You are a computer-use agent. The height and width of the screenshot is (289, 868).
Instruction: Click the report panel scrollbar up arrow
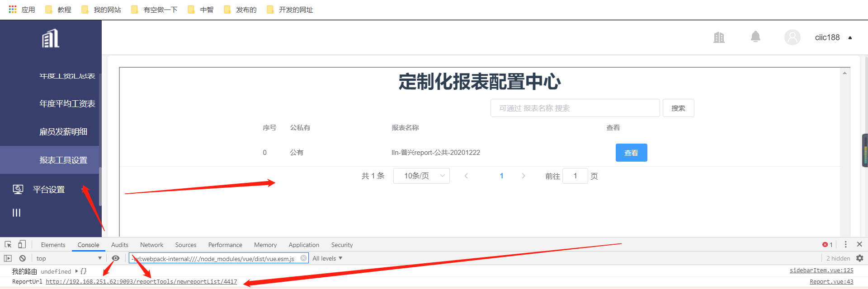pos(844,73)
